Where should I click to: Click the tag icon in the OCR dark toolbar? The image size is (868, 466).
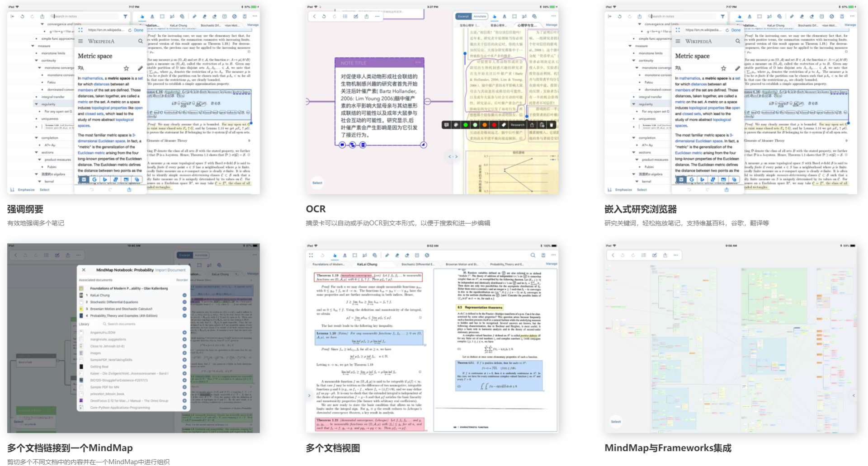(504, 125)
